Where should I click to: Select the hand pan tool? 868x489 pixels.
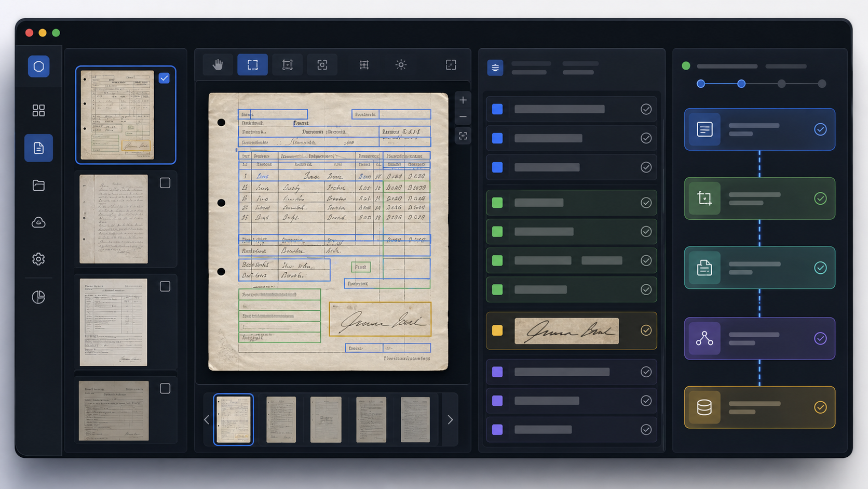(x=218, y=64)
